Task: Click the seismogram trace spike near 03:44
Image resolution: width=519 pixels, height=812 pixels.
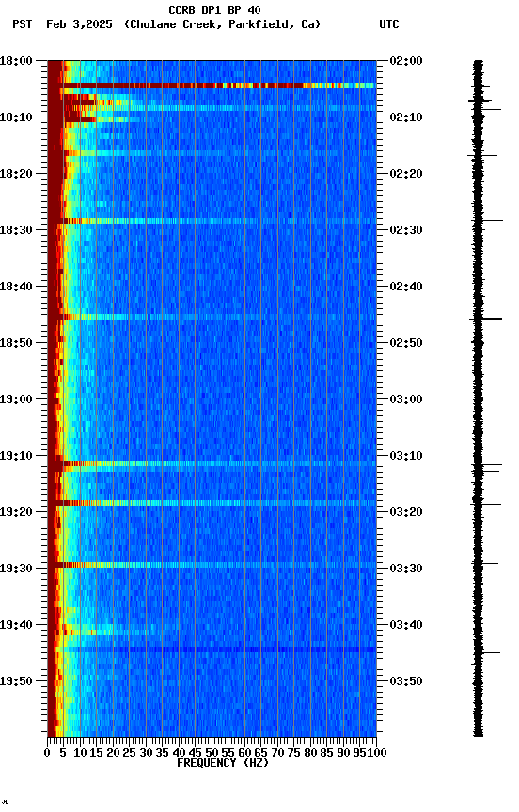Action: pyautogui.click(x=486, y=652)
